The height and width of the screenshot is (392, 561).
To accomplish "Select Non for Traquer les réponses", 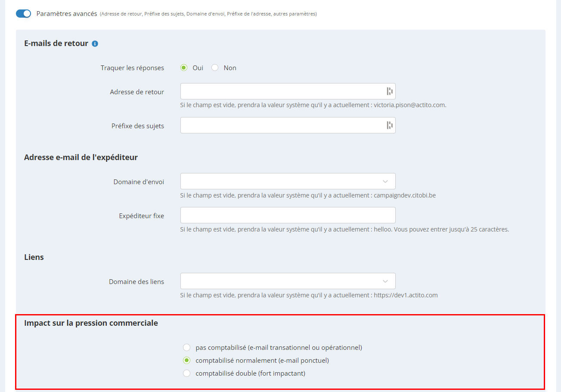I will pyautogui.click(x=215, y=68).
